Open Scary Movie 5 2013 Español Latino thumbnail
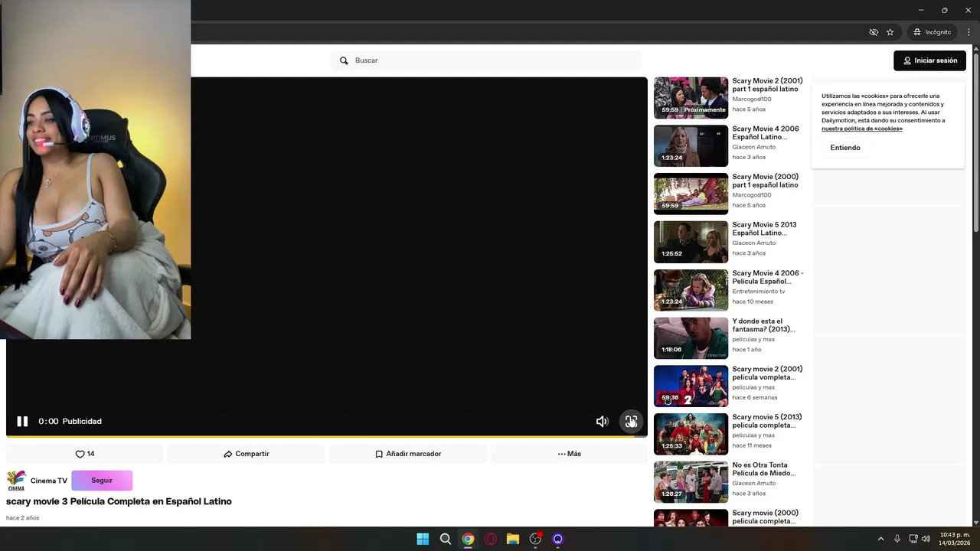Screen dimensions: 980x551 (x=691, y=242)
